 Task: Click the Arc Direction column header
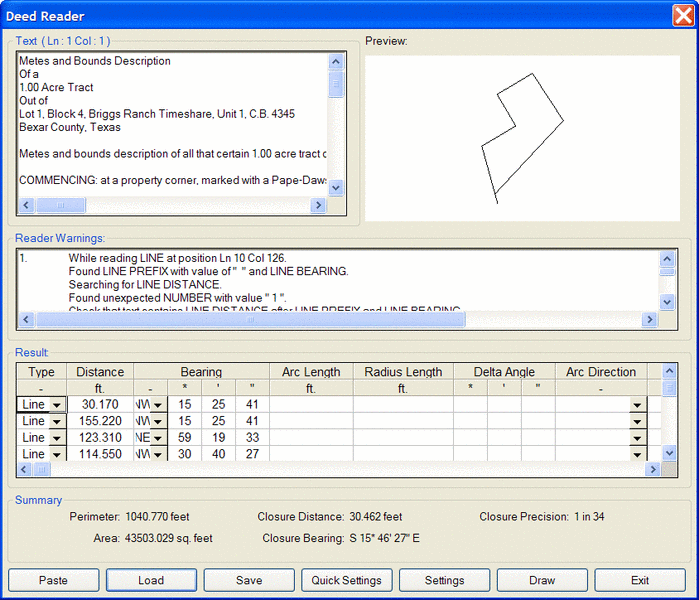click(x=601, y=372)
